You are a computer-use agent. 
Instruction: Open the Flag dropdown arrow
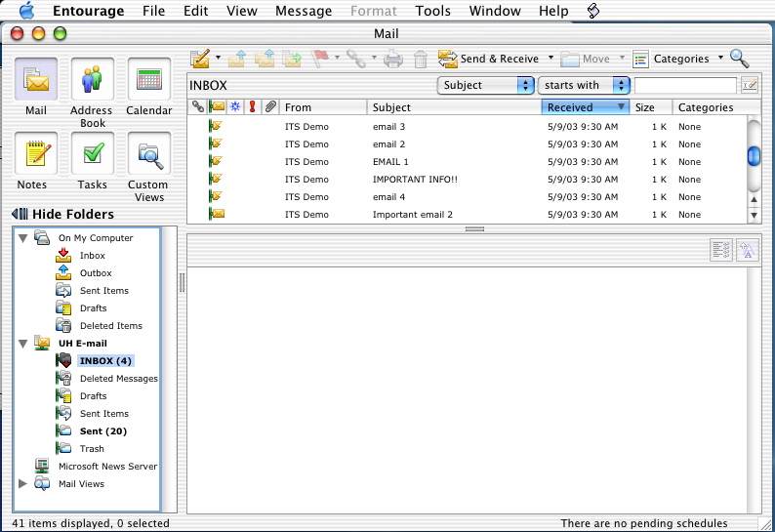pyautogui.click(x=337, y=58)
